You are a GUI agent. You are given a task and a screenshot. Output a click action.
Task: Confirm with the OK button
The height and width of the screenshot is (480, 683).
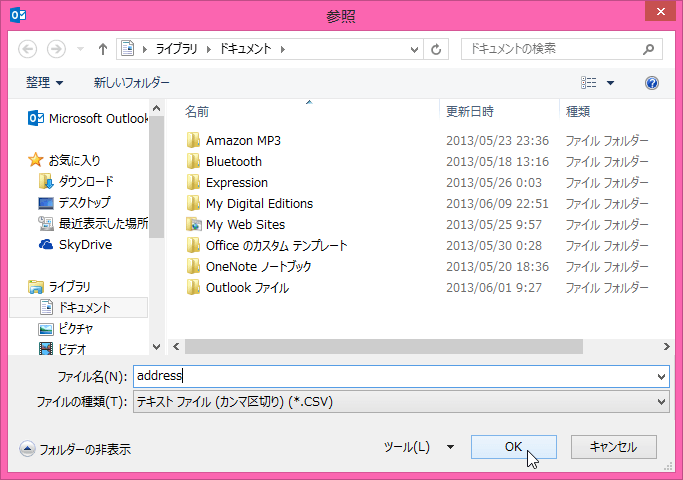pyautogui.click(x=514, y=447)
